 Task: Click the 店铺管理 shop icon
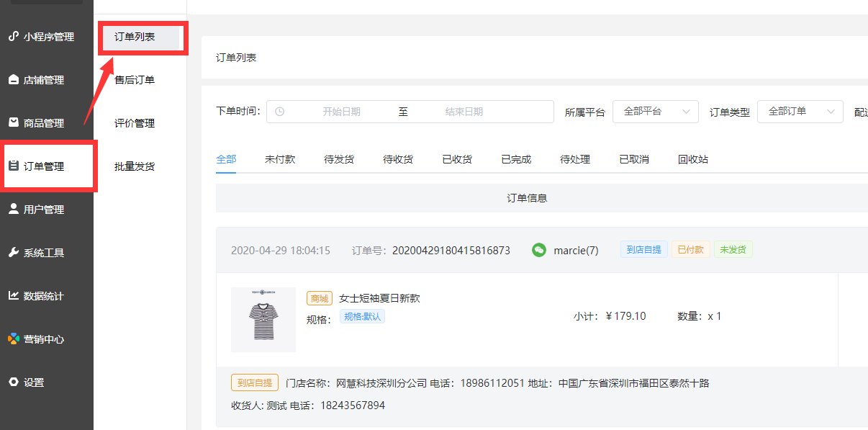pos(13,79)
